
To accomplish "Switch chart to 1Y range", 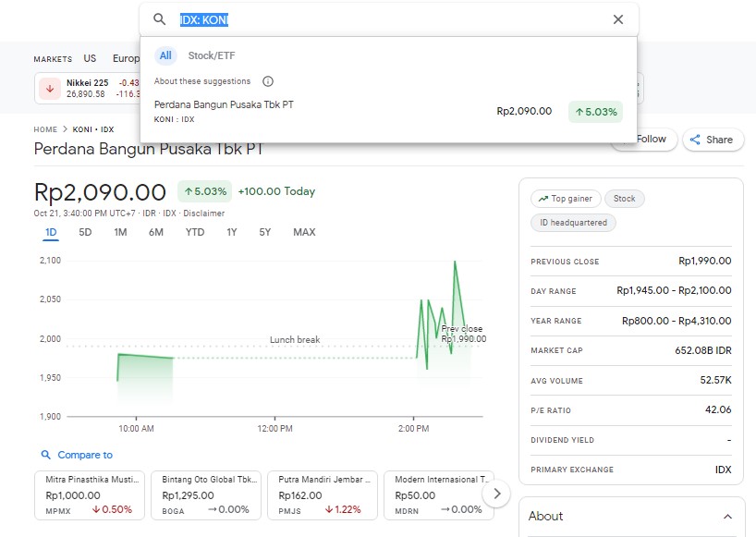I will coord(232,232).
